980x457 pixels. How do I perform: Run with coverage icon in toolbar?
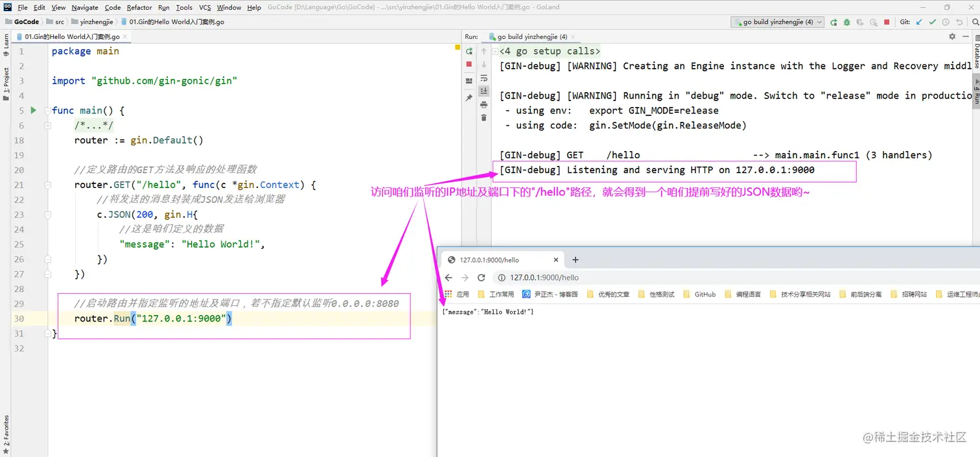tap(860, 22)
